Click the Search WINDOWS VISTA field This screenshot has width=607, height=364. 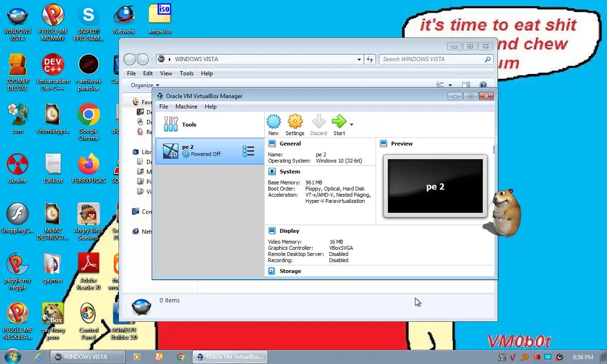click(x=436, y=59)
